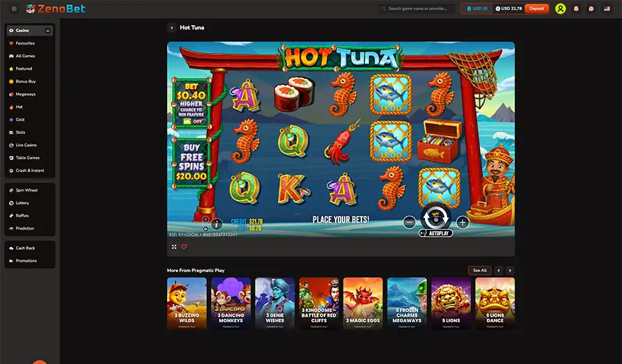Open 3 Genie Wishes game
This screenshot has height=364, width=622.
(275, 303)
